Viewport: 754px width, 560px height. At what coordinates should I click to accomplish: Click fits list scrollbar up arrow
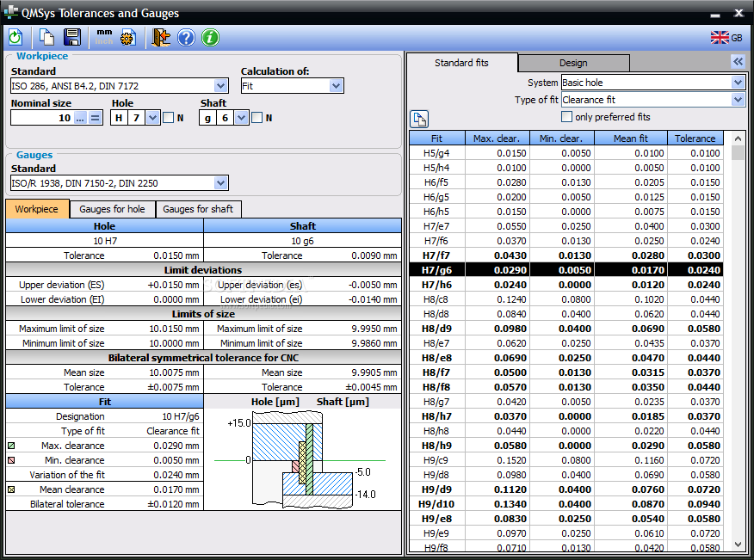tap(738, 138)
